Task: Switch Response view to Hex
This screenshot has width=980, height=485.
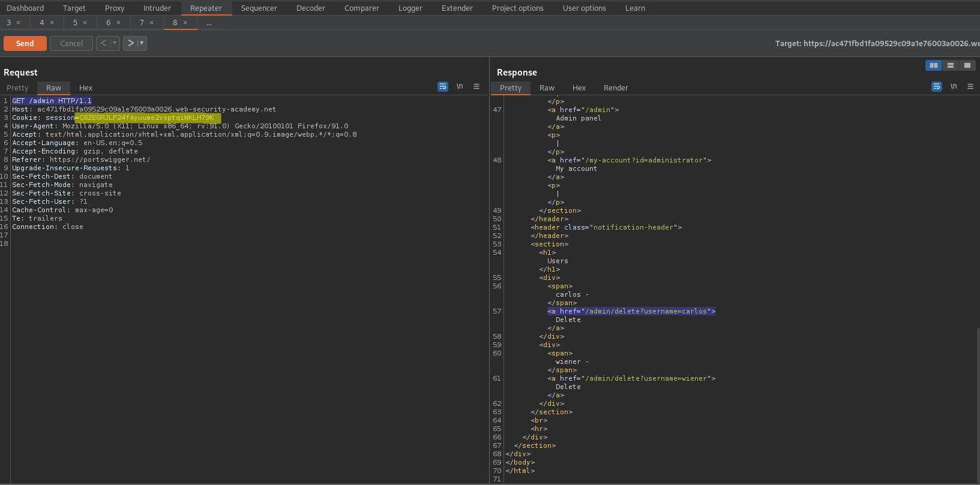Action: point(579,88)
